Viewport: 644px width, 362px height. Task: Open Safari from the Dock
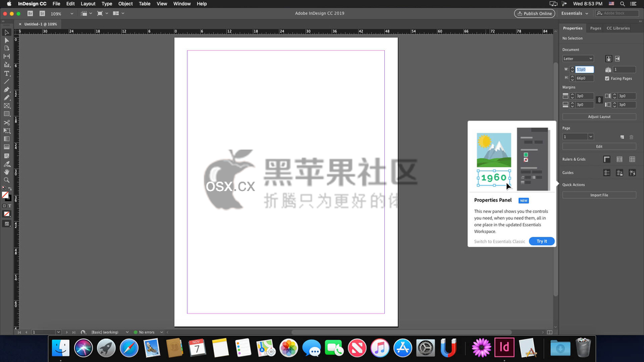[129, 348]
